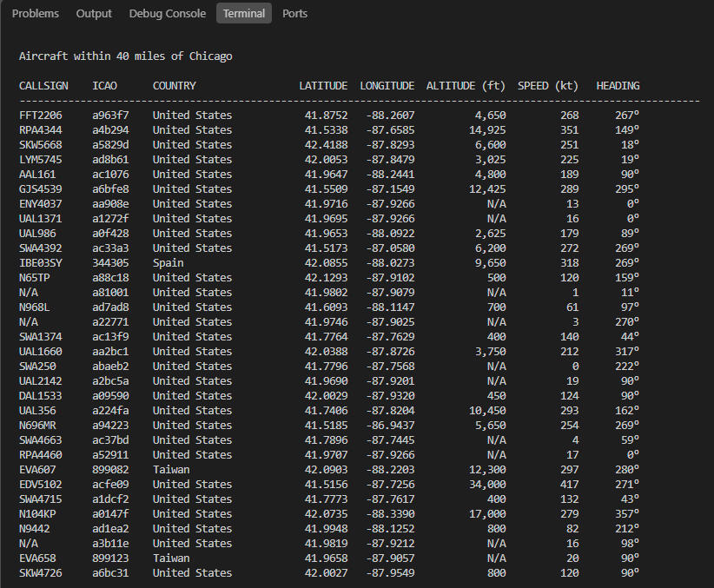Select callsign EVA607

37,470
